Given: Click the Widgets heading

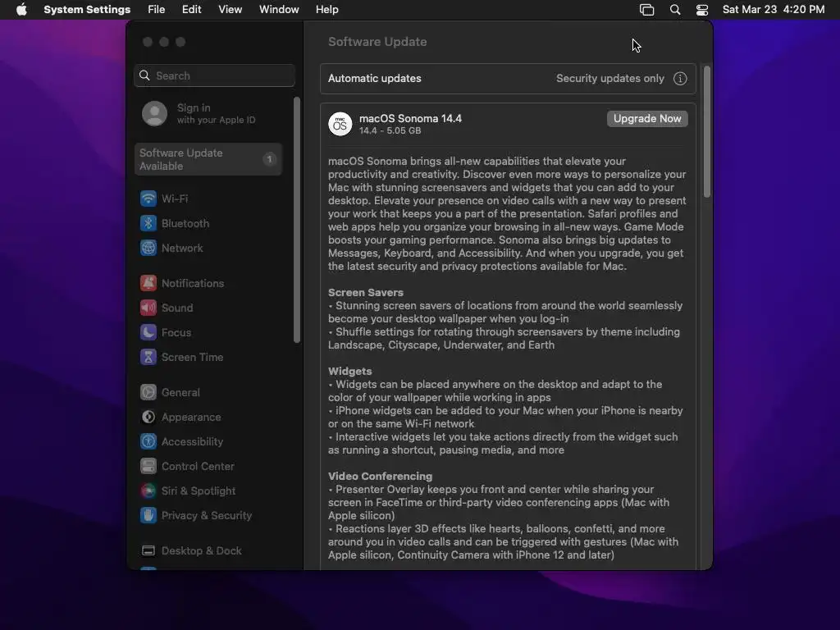Looking at the screenshot, I should (349, 372).
